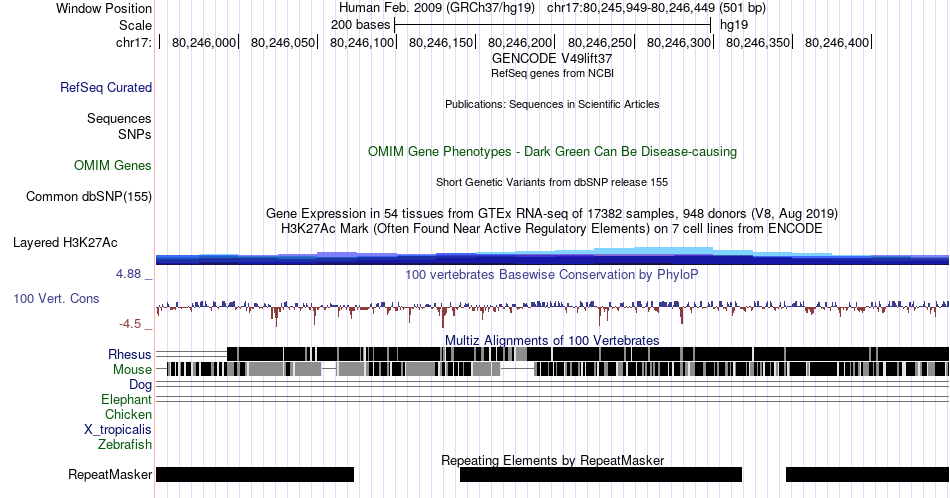Image resolution: width=950 pixels, height=498 pixels.
Task: Click Multiz Alignments of 100 Vertebrates title
Action: point(552,340)
